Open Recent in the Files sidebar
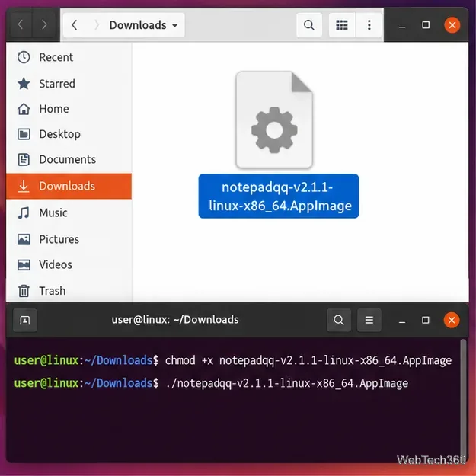 pyautogui.click(x=69, y=57)
